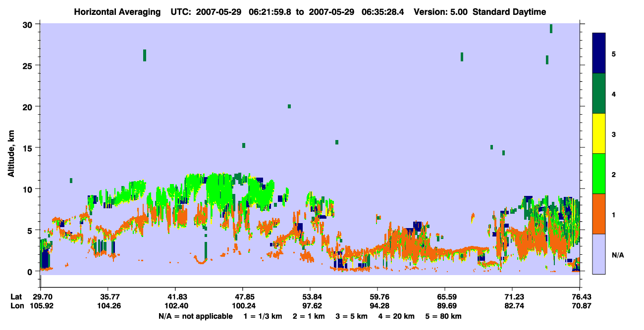Click the dark blue level 5 legend swatch

599,53
